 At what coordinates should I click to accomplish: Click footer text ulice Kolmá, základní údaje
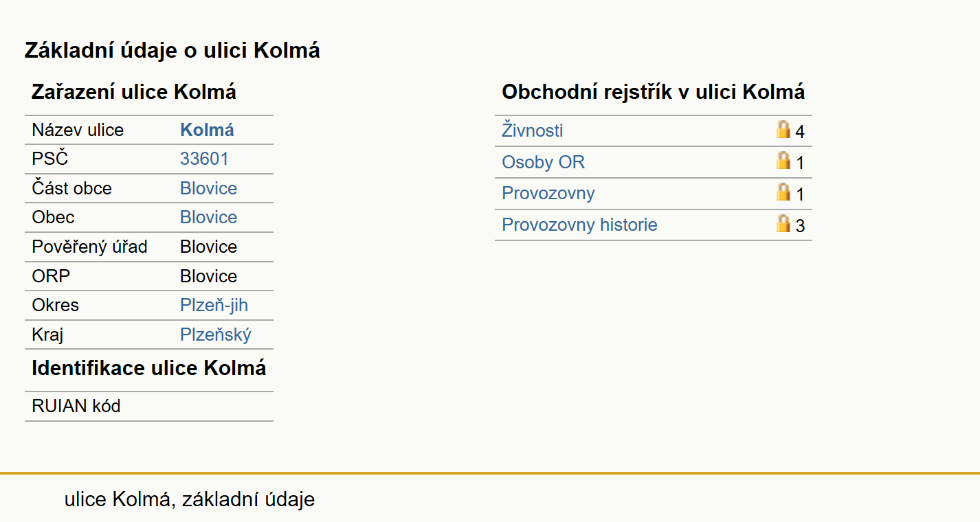[x=190, y=499]
